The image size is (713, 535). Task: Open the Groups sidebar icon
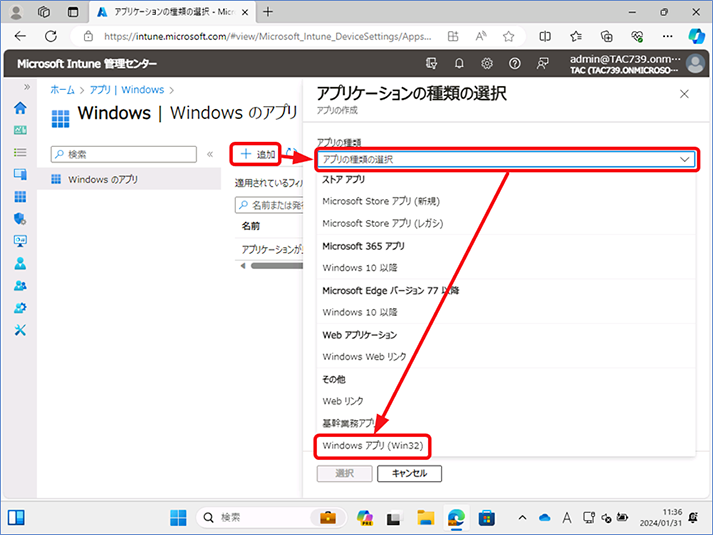click(20, 285)
